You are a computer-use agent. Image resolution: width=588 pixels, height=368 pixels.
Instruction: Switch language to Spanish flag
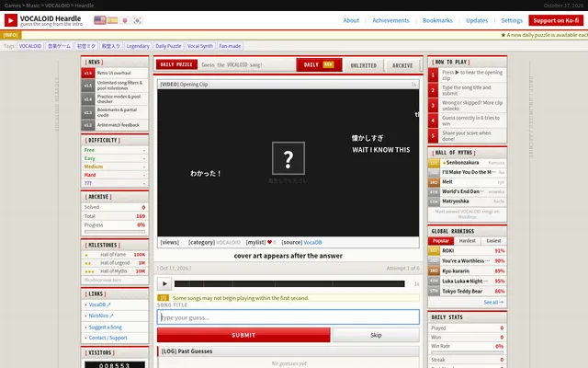[112, 20]
